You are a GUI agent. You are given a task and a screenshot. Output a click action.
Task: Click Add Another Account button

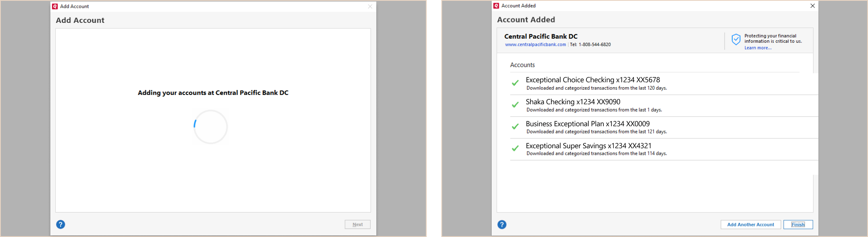[x=751, y=224]
